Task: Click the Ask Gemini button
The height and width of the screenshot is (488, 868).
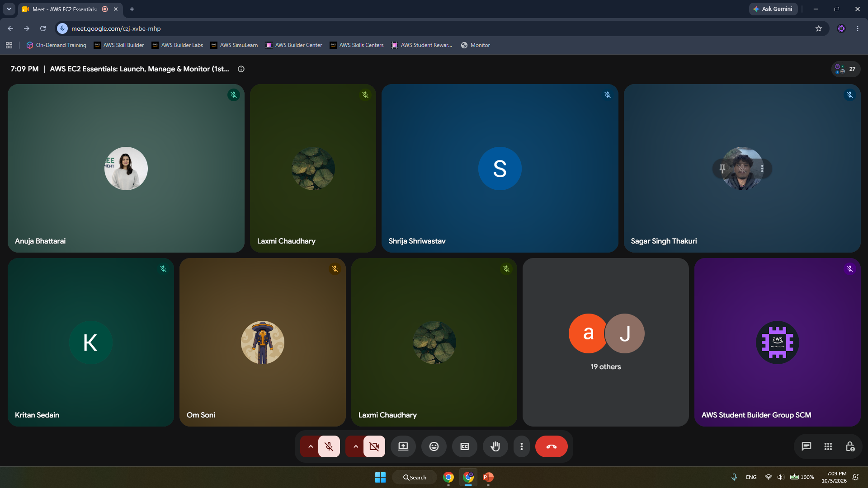Action: 773,9
